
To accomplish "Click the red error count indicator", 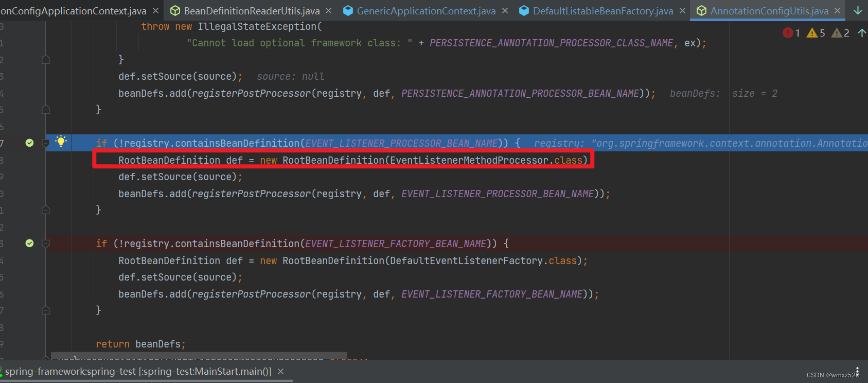I will [x=791, y=33].
